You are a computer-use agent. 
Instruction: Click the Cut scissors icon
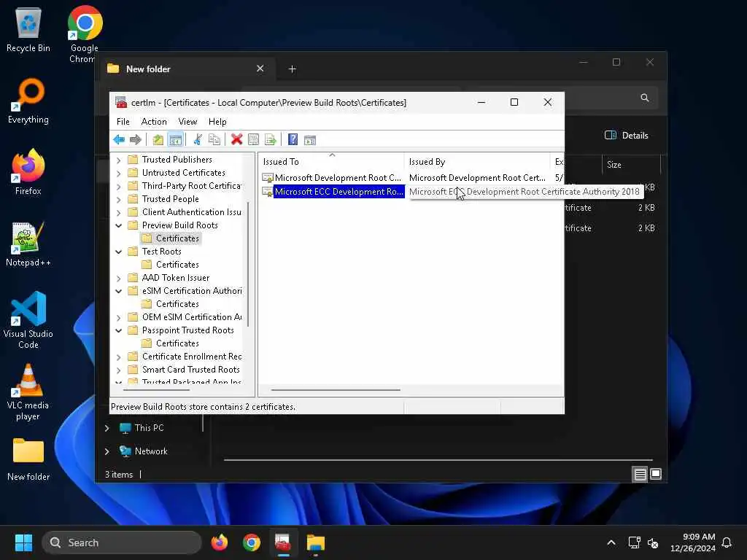pos(198,139)
